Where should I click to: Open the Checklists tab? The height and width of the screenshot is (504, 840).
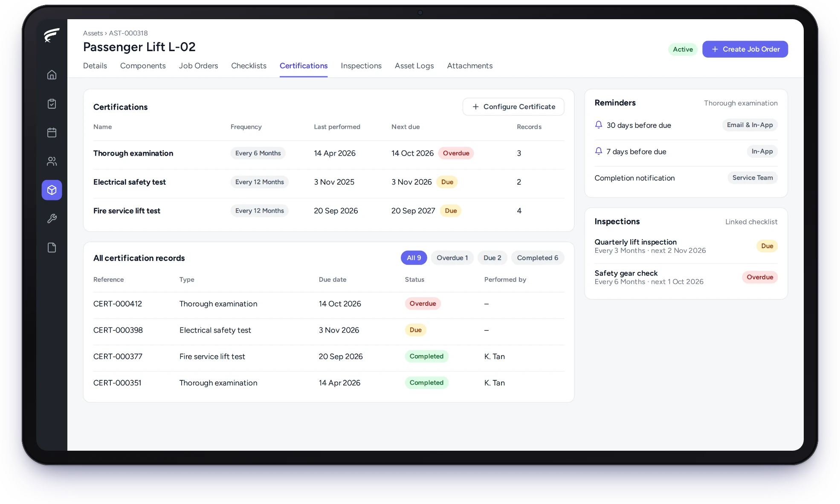click(249, 66)
